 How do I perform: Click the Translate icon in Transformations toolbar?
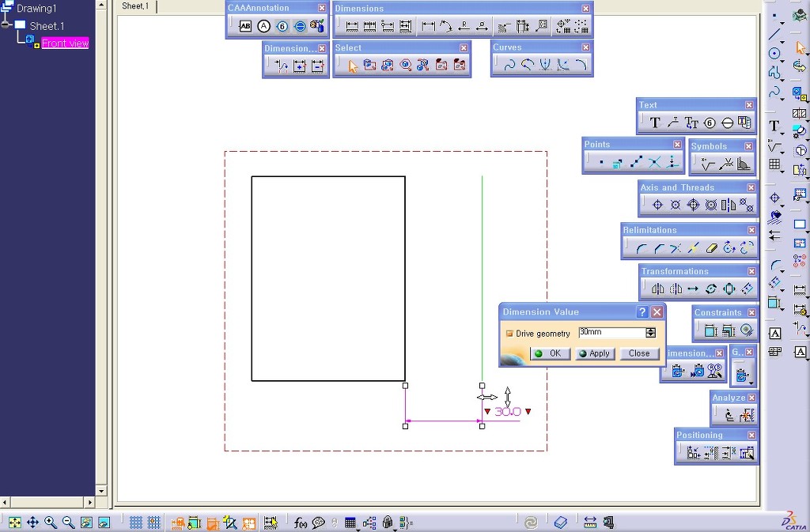click(x=693, y=289)
